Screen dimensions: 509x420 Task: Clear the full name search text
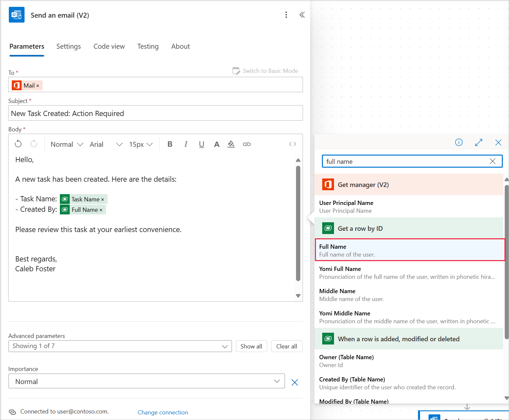[x=493, y=161]
